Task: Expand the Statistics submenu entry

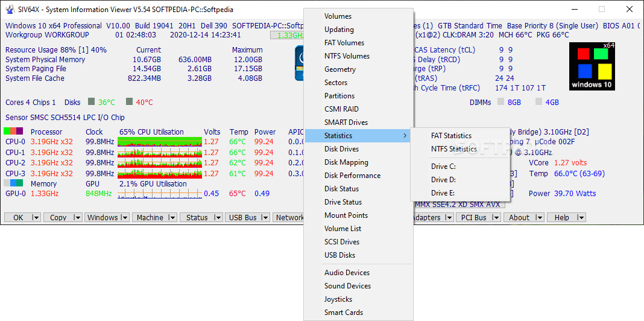Action: (x=358, y=136)
